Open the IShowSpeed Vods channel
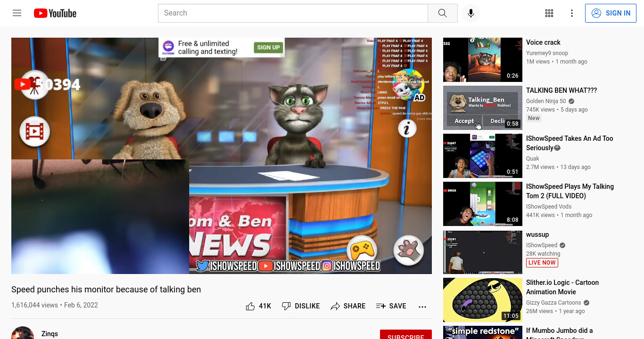The height and width of the screenshot is (339, 644). tap(549, 207)
